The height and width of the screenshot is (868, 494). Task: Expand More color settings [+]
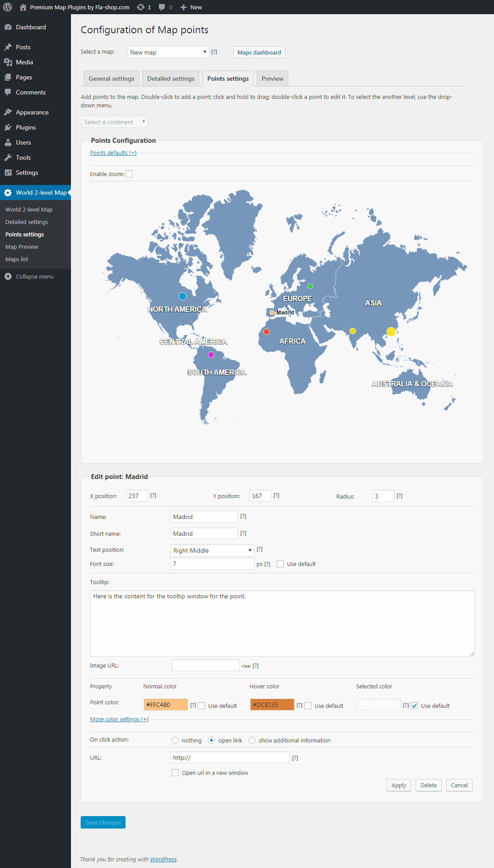point(119,719)
